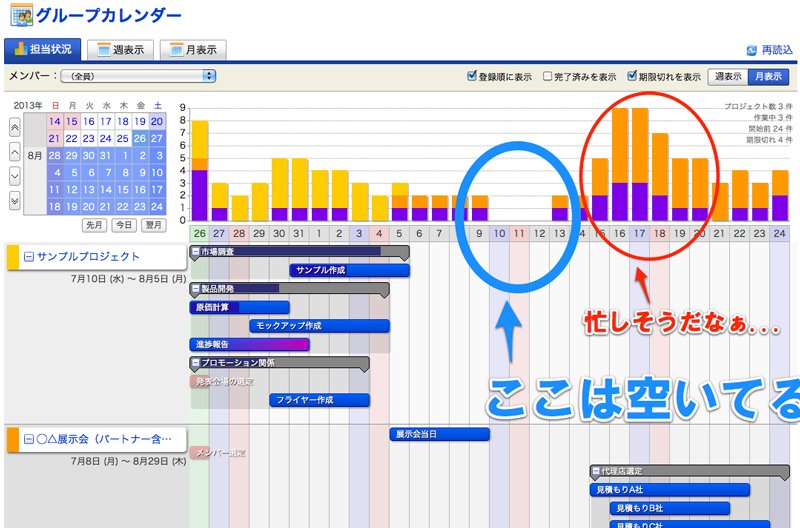Collapse the ○△展示会 project
This screenshot has width=800, height=528.
pyautogui.click(x=29, y=439)
